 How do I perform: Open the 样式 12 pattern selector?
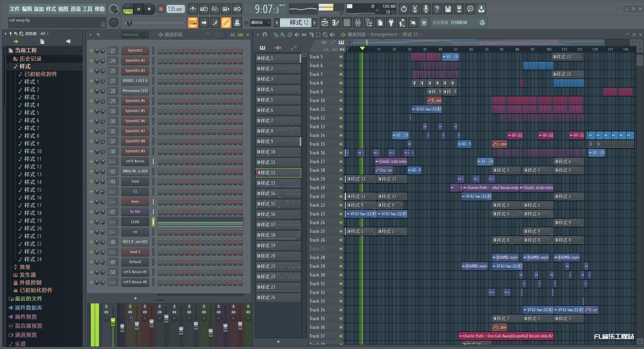(x=296, y=22)
